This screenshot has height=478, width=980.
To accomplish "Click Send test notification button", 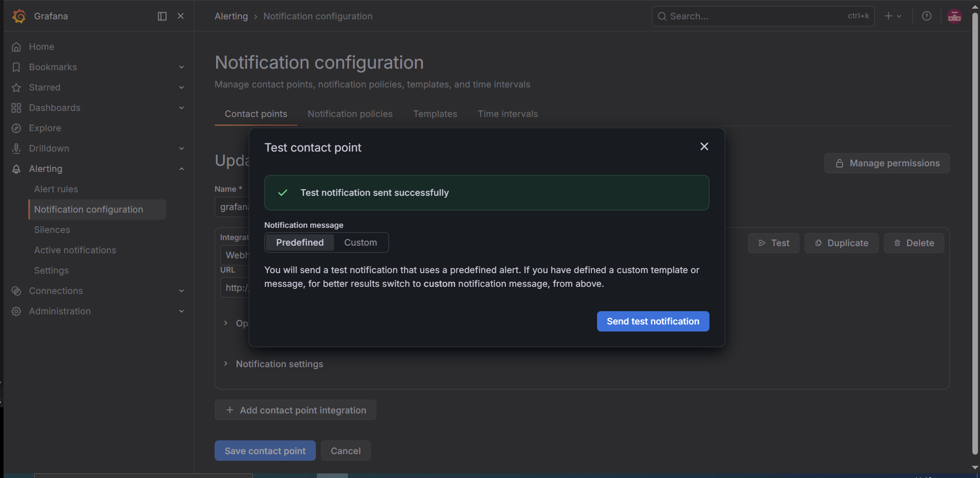I will tap(653, 321).
